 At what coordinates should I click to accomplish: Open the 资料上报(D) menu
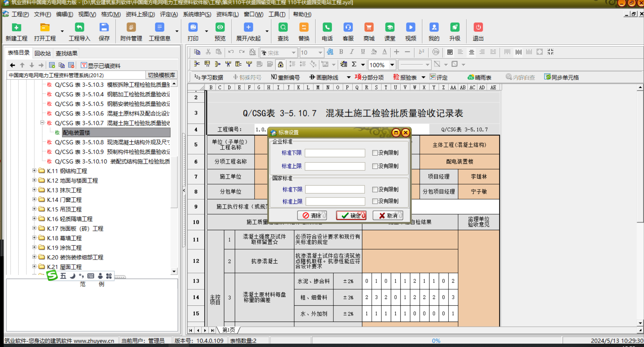pyautogui.click(x=140, y=14)
